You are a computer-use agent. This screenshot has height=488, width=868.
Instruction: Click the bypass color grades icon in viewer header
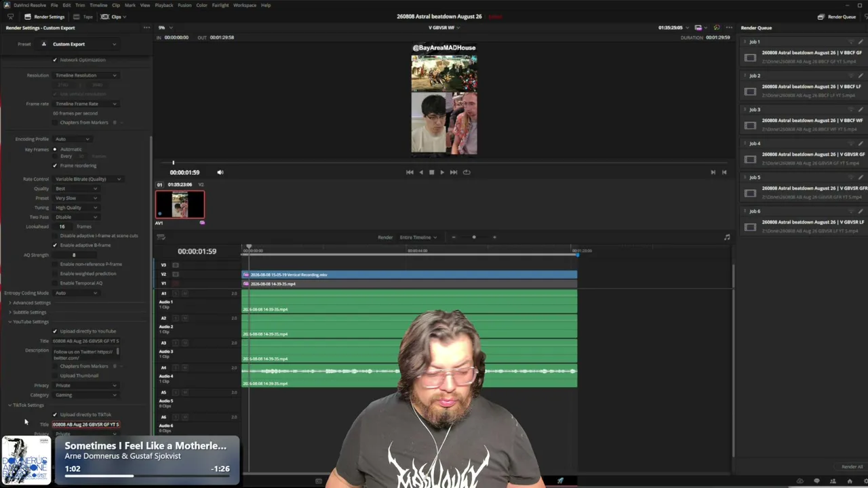coord(717,28)
